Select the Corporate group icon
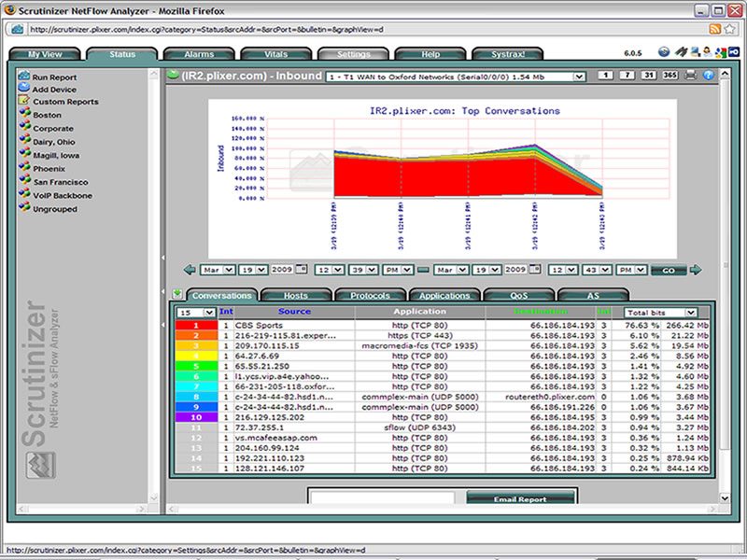Viewport: 747px width, 560px height. tap(25, 127)
